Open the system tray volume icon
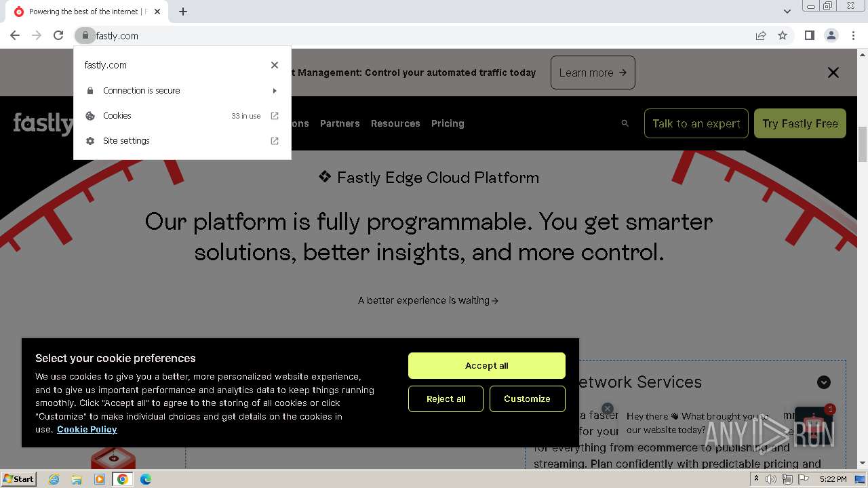Screen dimensions: 868x488 (x=771, y=479)
